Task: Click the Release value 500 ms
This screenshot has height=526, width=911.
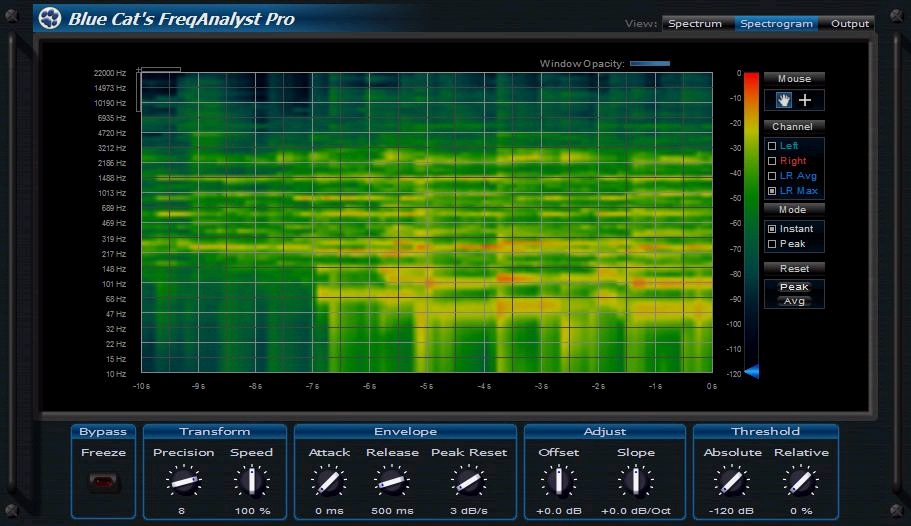Action: pyautogui.click(x=392, y=511)
